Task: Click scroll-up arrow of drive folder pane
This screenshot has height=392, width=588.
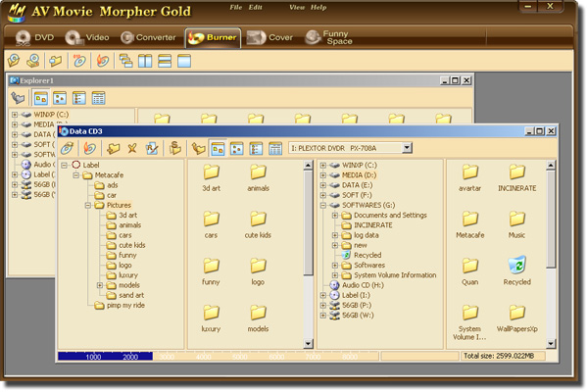Action: pyautogui.click(x=551, y=165)
